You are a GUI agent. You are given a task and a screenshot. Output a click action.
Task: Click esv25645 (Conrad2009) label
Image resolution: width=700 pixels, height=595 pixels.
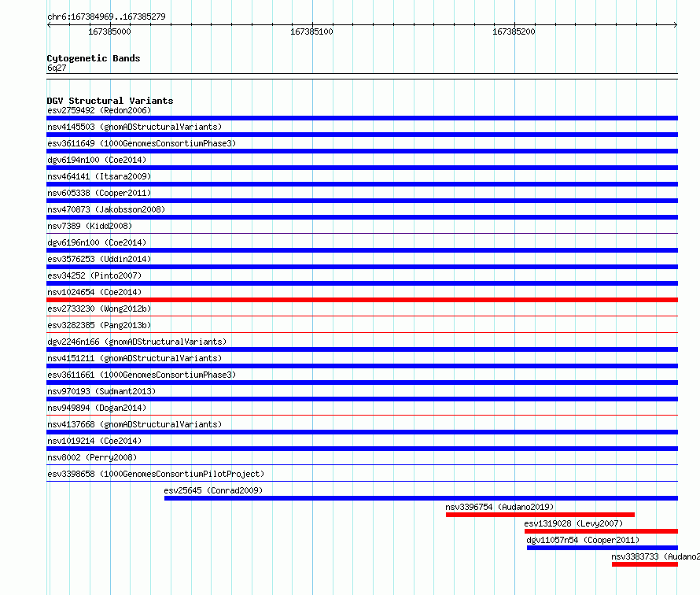coord(213,490)
